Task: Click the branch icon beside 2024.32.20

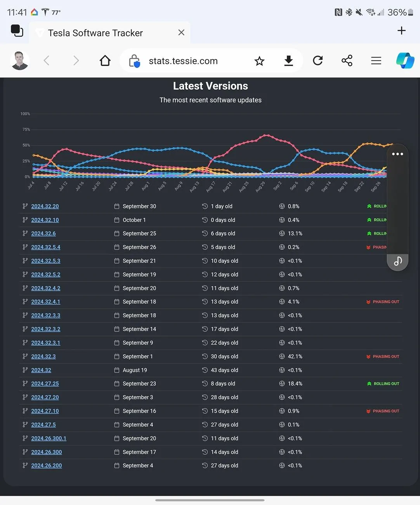Action: [x=25, y=206]
